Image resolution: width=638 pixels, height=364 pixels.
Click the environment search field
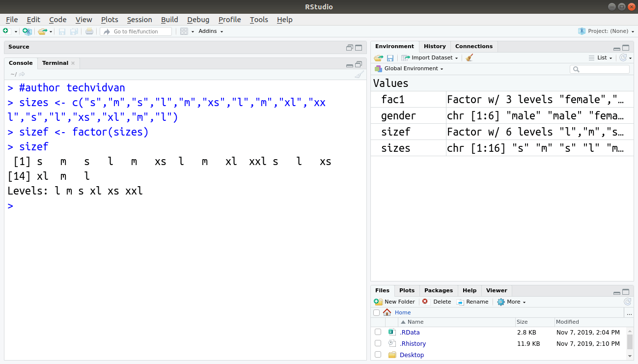pos(599,69)
